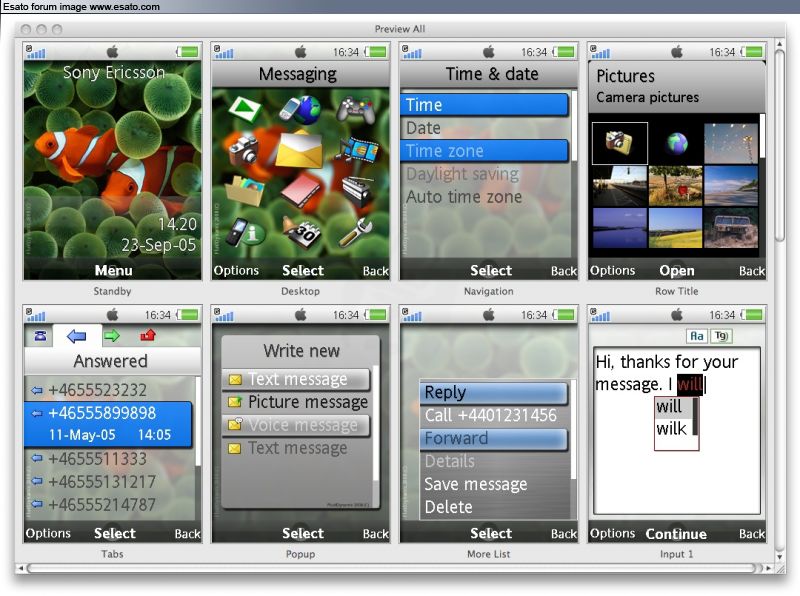Click the Sony Ericsson operator text
The height and width of the screenshot is (596, 800).
pyautogui.click(x=114, y=72)
